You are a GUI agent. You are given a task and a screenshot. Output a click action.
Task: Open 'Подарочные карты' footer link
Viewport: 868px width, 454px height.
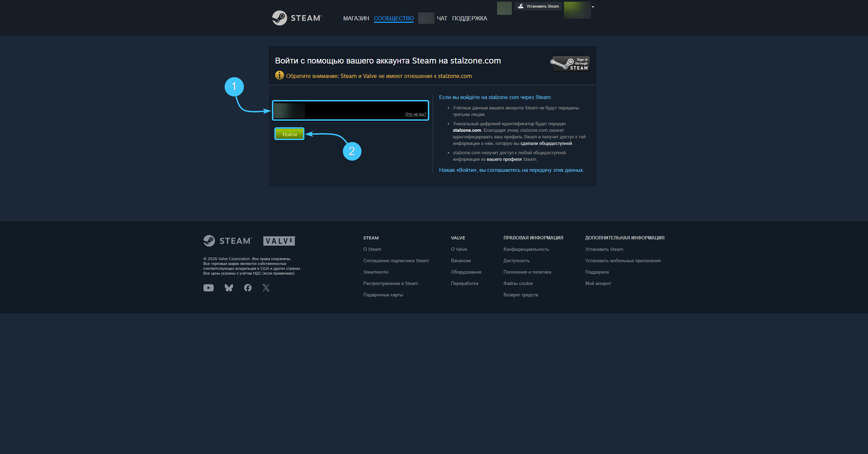pyautogui.click(x=383, y=295)
